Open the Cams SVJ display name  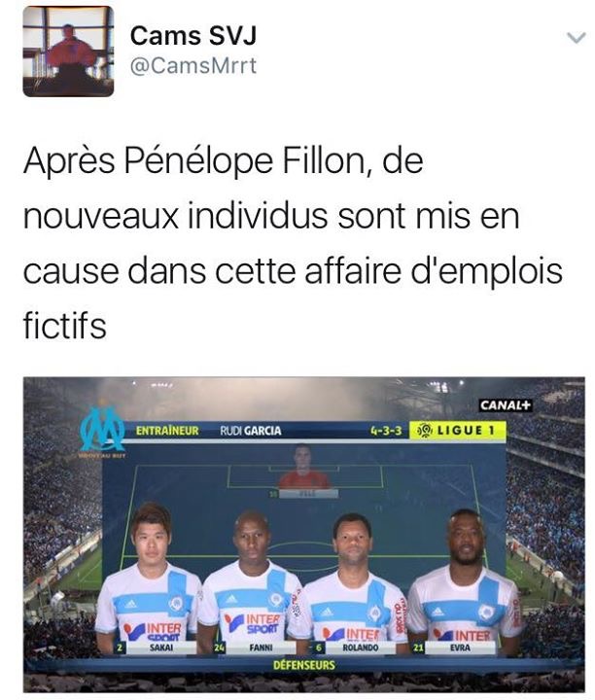(193, 35)
